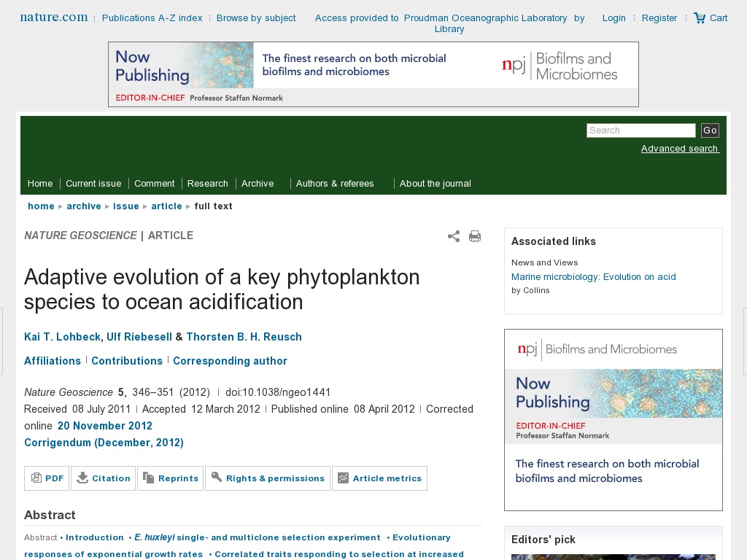
Task: Click the Login link
Action: pyautogui.click(x=614, y=18)
